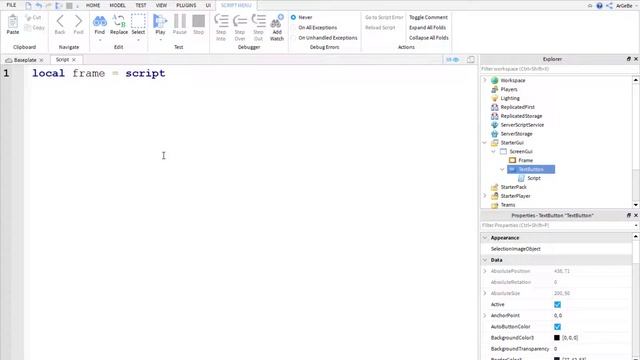Image resolution: width=640 pixels, height=360 pixels.
Task: Select the Frame object in Explorer
Action: (525, 160)
